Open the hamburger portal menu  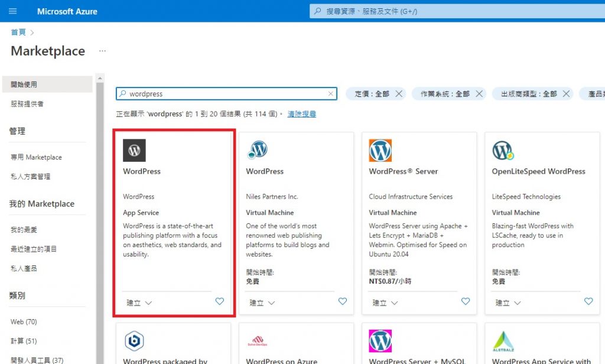point(13,11)
